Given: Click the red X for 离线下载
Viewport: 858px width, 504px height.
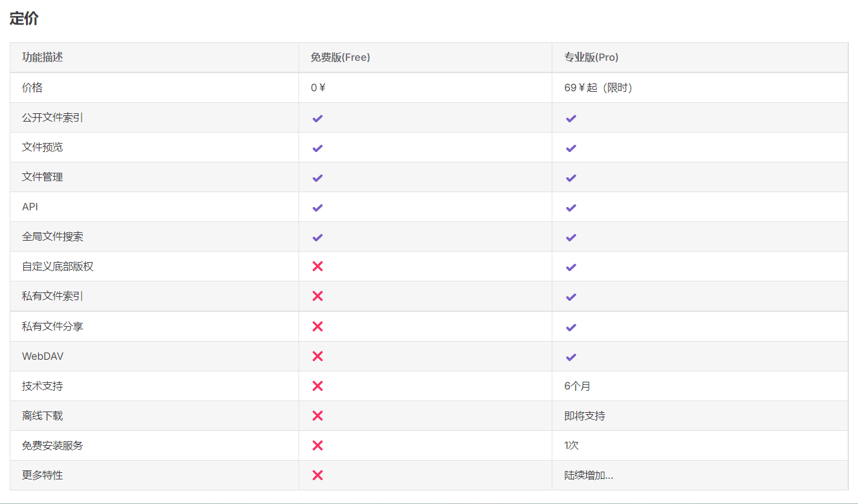Looking at the screenshot, I should (317, 415).
